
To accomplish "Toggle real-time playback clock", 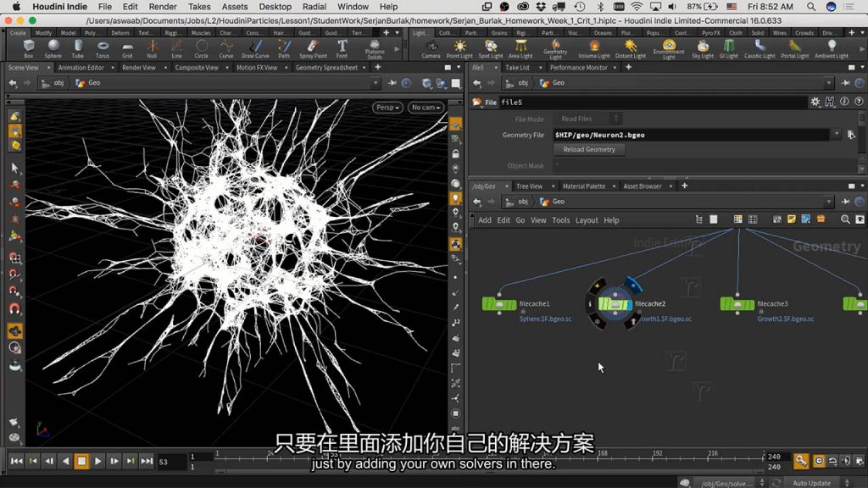I will 819,460.
